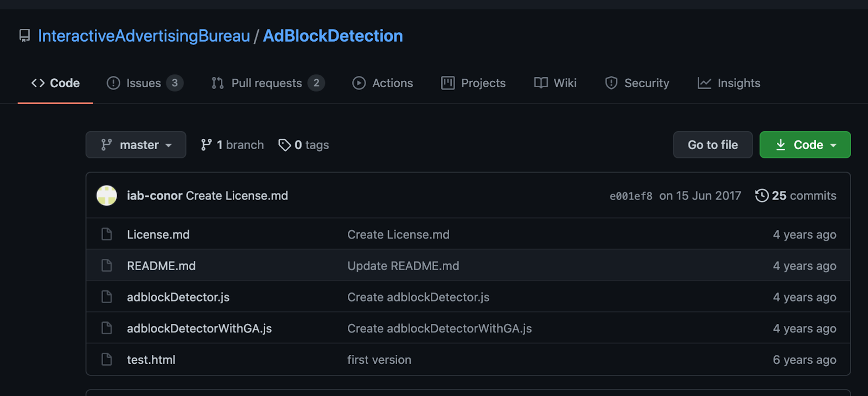Click the Issues count badge 3
868x396 pixels.
click(175, 83)
